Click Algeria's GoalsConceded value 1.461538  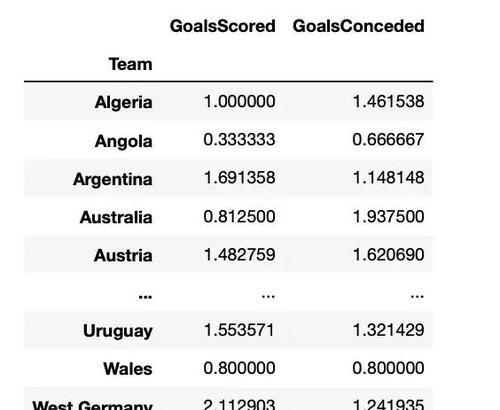388,101
